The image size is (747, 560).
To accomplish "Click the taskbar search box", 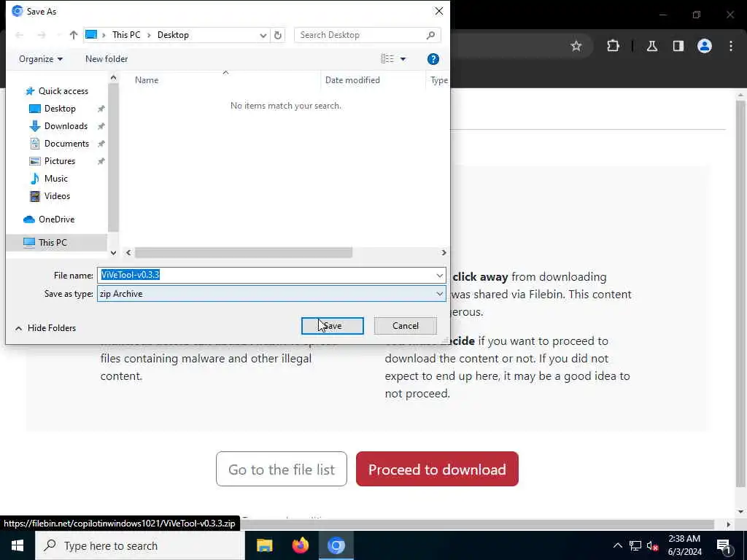I will pos(140,545).
